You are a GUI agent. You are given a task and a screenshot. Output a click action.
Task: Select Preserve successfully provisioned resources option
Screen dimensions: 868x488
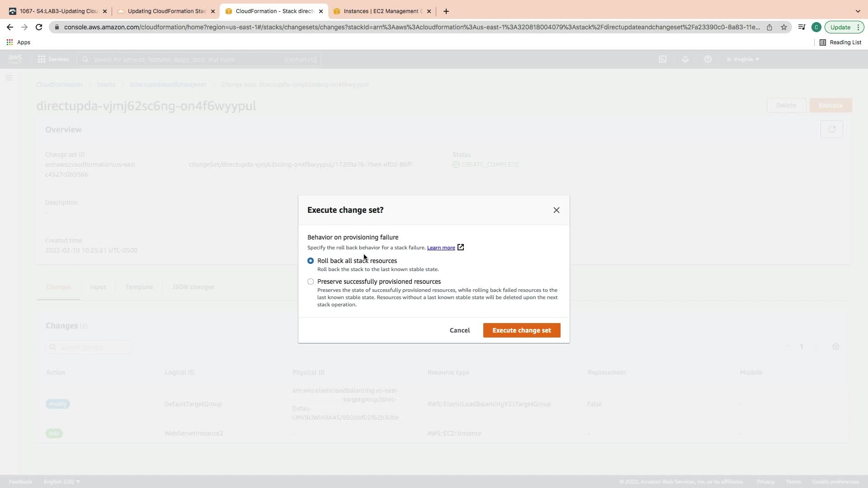(311, 282)
